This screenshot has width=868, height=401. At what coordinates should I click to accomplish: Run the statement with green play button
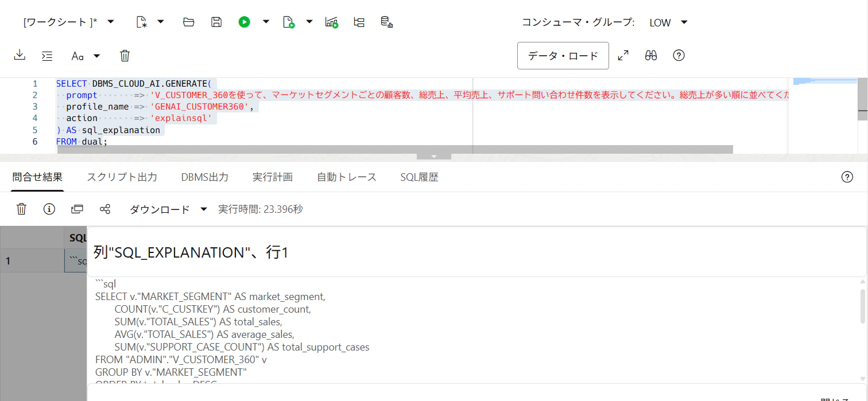pyautogui.click(x=245, y=22)
